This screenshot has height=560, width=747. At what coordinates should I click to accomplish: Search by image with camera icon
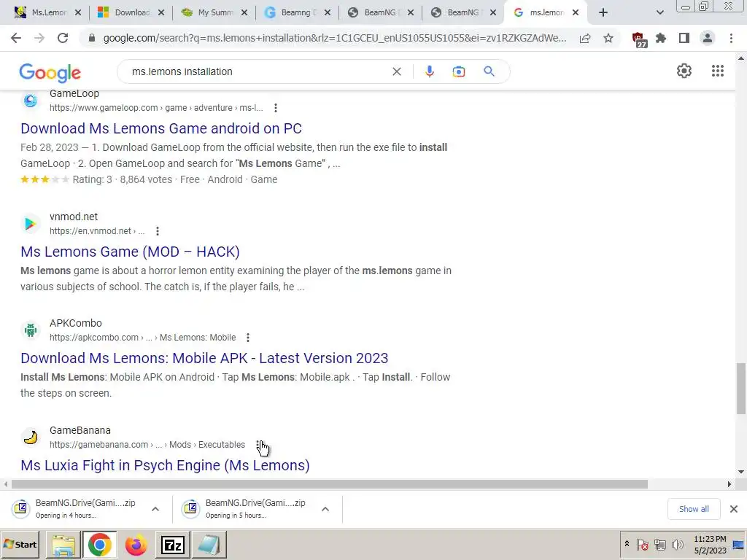click(x=459, y=71)
